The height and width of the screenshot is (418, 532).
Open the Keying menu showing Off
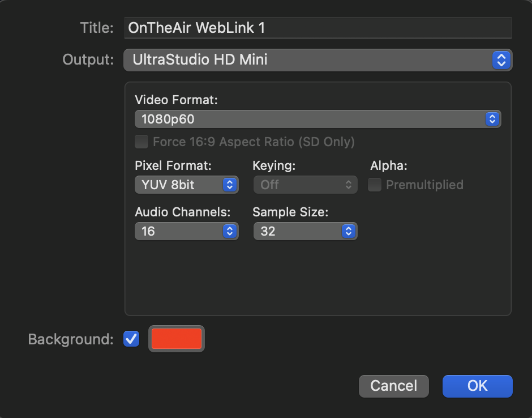point(306,185)
